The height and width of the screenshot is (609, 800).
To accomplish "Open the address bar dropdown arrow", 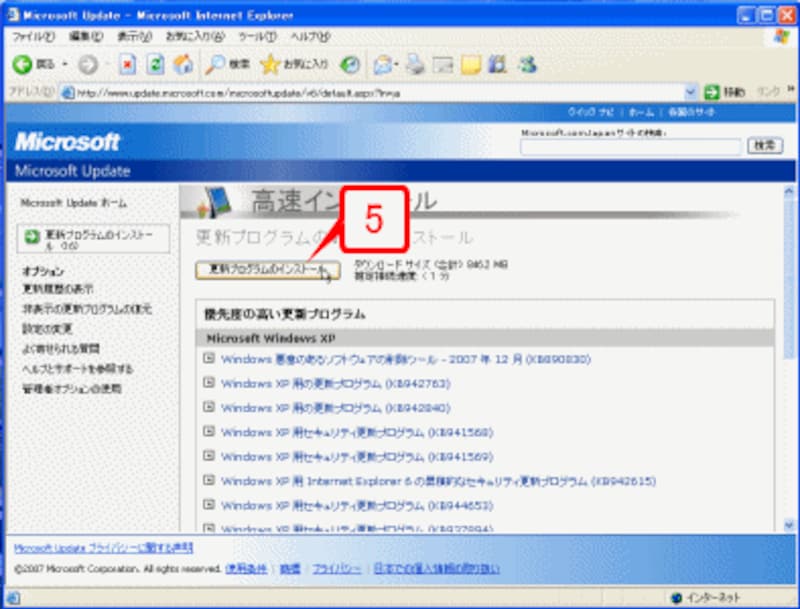I will pyautogui.click(x=690, y=91).
